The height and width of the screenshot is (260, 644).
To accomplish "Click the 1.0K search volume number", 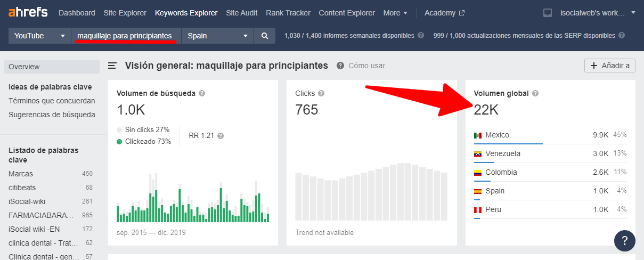I will (x=131, y=110).
